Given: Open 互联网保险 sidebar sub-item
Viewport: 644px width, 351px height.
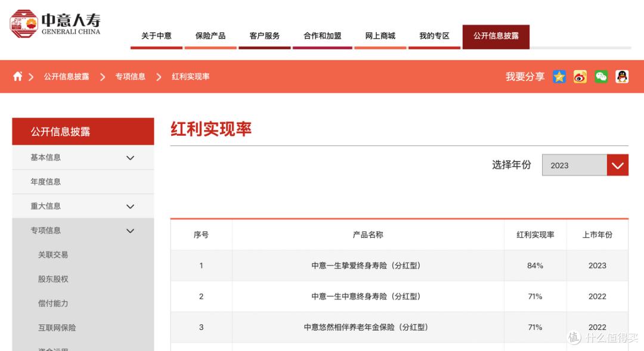Looking at the screenshot, I should 57,328.
